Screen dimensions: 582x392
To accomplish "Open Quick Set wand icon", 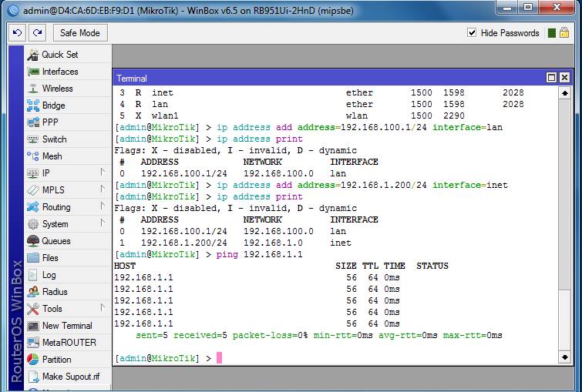I will pyautogui.click(x=32, y=55).
